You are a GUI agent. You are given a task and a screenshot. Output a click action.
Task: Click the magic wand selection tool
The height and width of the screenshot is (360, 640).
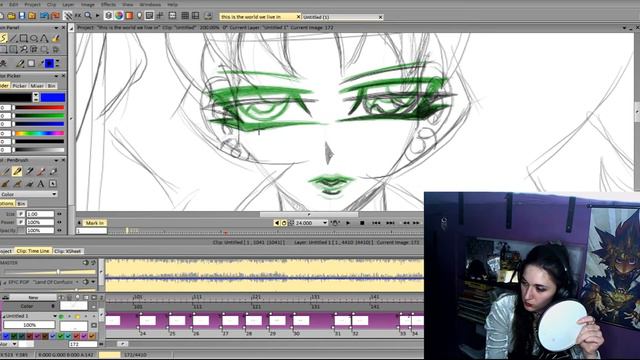[24, 50]
